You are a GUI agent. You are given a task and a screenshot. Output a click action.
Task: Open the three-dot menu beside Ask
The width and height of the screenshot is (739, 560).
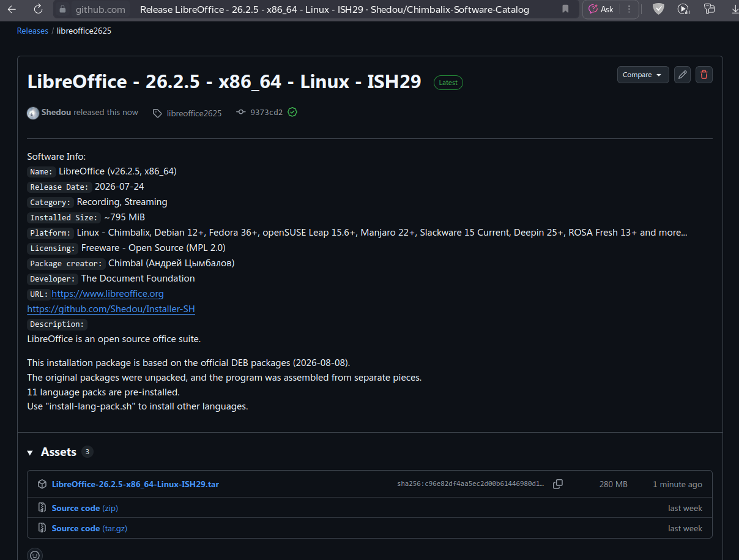coord(628,9)
